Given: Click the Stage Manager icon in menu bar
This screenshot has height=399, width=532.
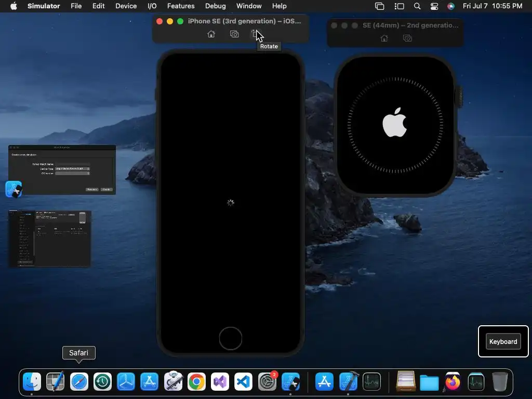Looking at the screenshot, I should coord(400,6).
